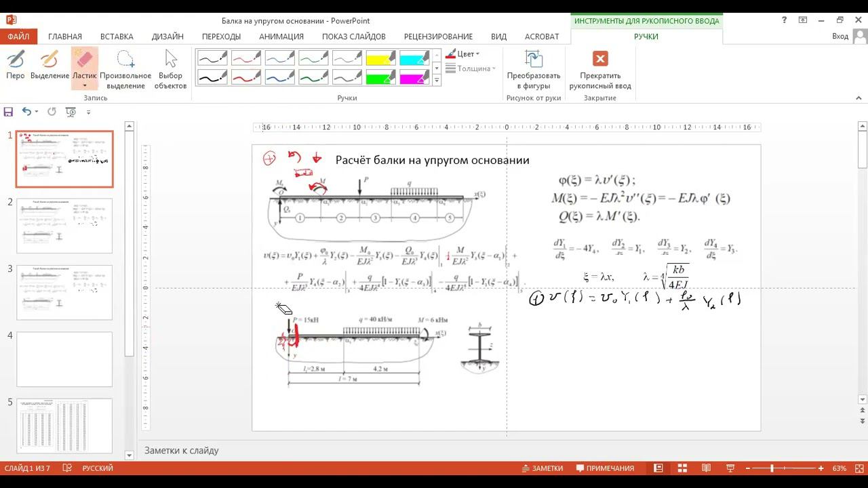Pick the magenta highlighter style
Screen dimensions: 868x488
pos(414,77)
